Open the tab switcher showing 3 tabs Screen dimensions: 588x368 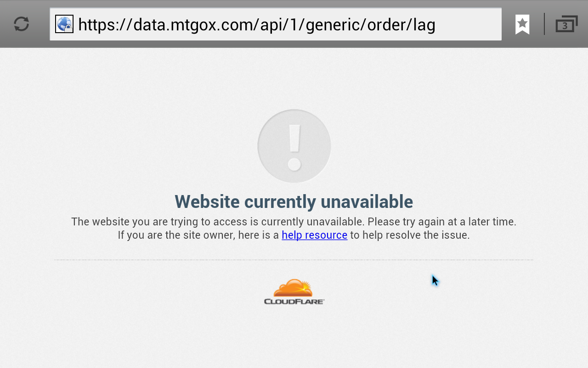[566, 24]
